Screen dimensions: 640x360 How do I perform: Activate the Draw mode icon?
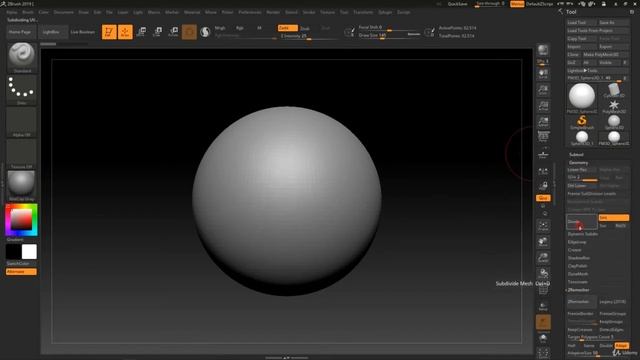tap(125, 32)
